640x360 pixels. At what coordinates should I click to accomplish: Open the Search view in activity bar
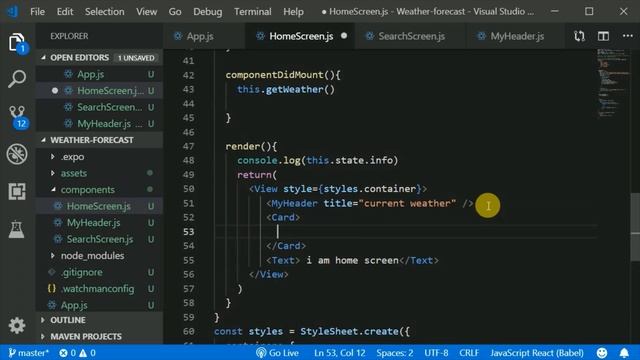pos(17,79)
